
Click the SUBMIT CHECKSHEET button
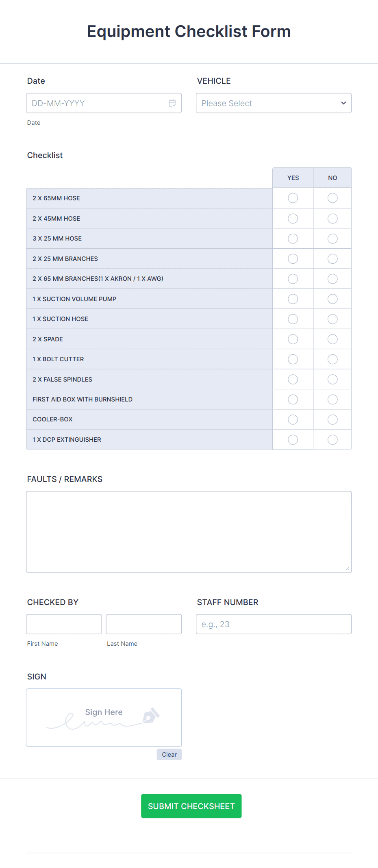click(x=191, y=806)
